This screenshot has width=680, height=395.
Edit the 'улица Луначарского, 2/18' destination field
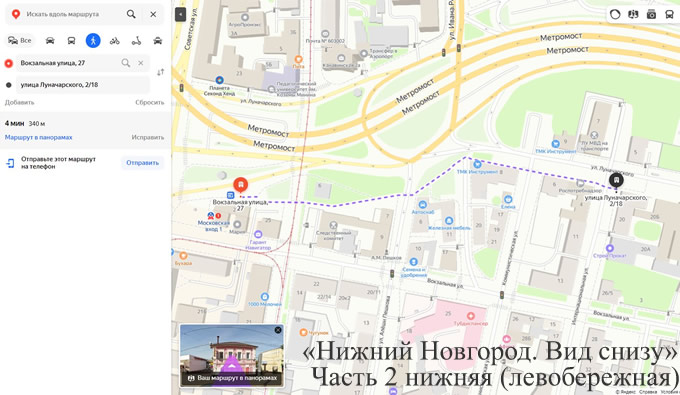coord(82,85)
